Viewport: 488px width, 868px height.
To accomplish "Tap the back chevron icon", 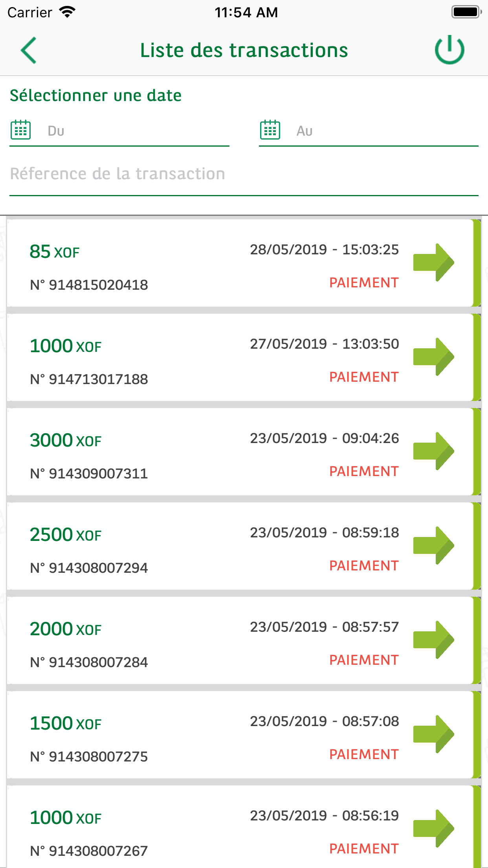I will click(x=29, y=50).
